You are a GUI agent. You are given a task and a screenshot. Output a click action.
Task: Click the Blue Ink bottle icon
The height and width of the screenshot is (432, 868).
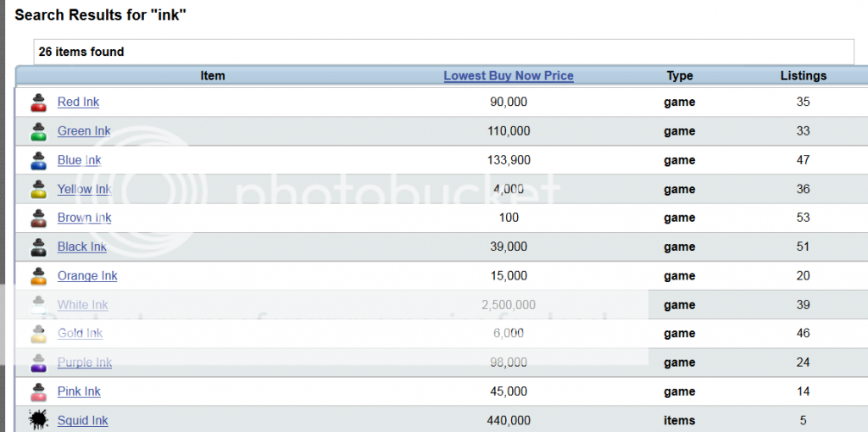click(38, 160)
